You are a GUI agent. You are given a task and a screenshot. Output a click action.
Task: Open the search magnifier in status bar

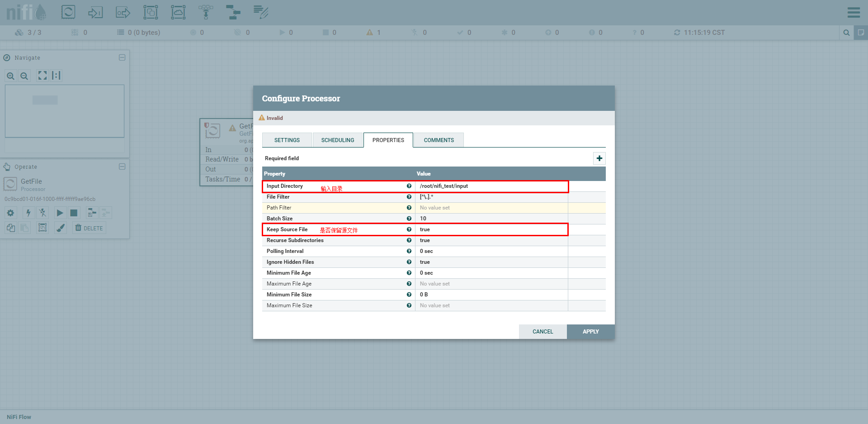coord(846,33)
